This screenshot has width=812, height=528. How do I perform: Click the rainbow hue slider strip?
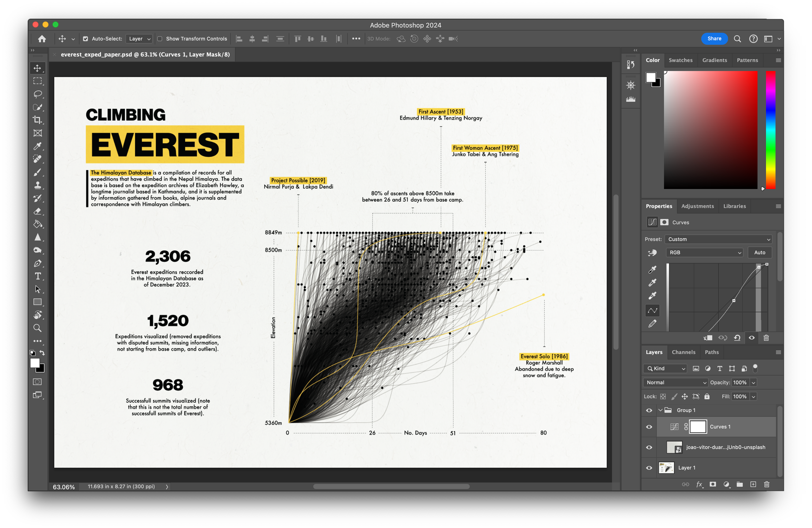[x=770, y=129]
